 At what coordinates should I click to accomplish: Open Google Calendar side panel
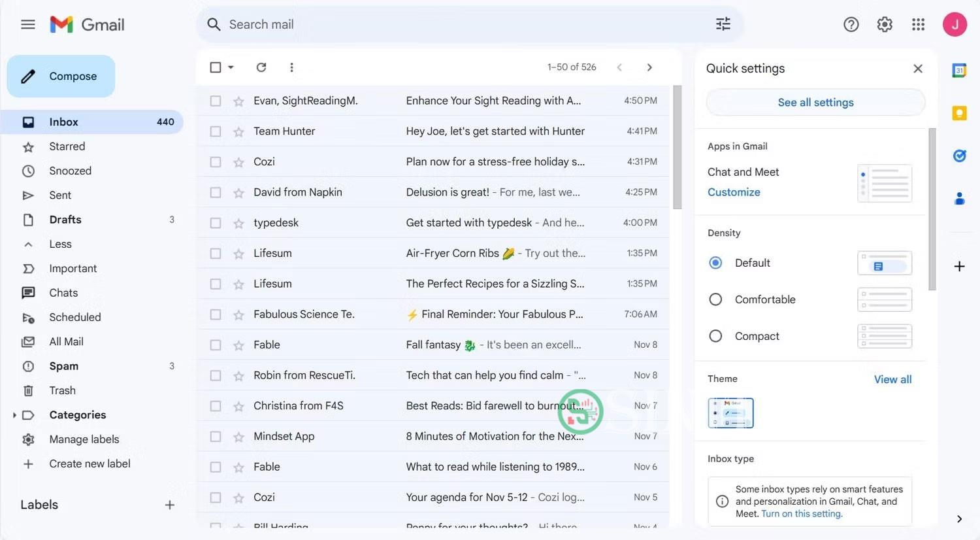click(959, 71)
